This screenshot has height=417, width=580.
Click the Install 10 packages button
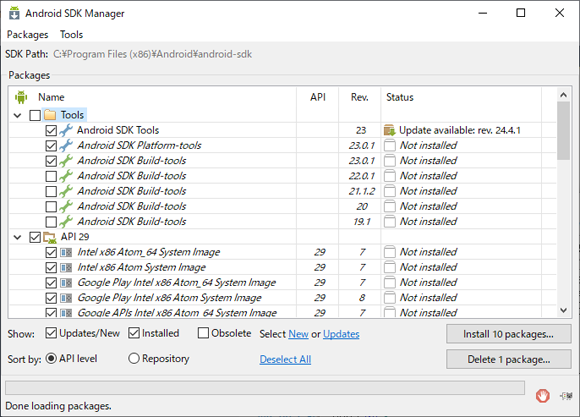pos(509,334)
